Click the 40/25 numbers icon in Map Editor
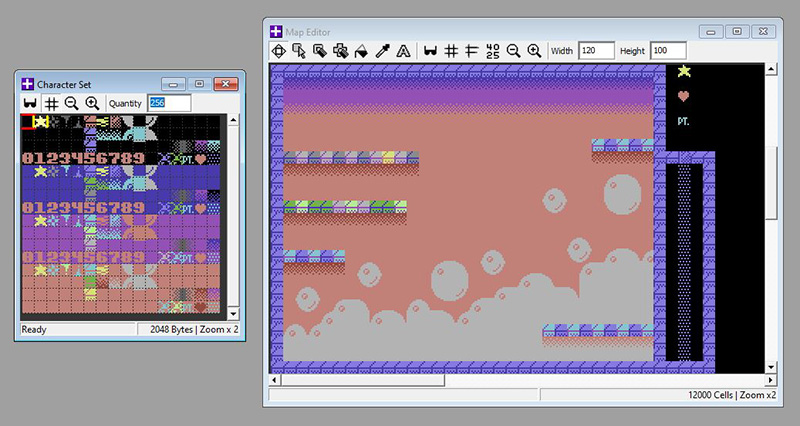 coord(492,50)
